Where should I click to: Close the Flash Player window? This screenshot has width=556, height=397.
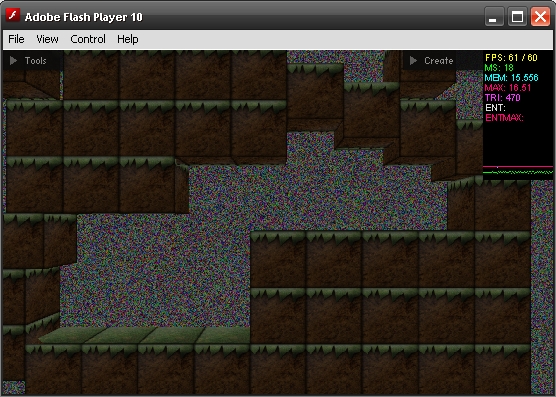point(540,17)
